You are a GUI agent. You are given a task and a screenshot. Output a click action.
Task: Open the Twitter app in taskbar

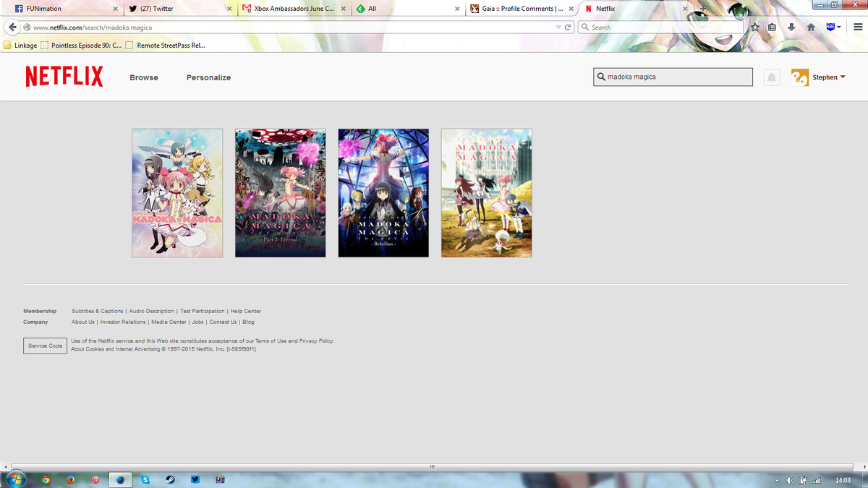[195, 479]
